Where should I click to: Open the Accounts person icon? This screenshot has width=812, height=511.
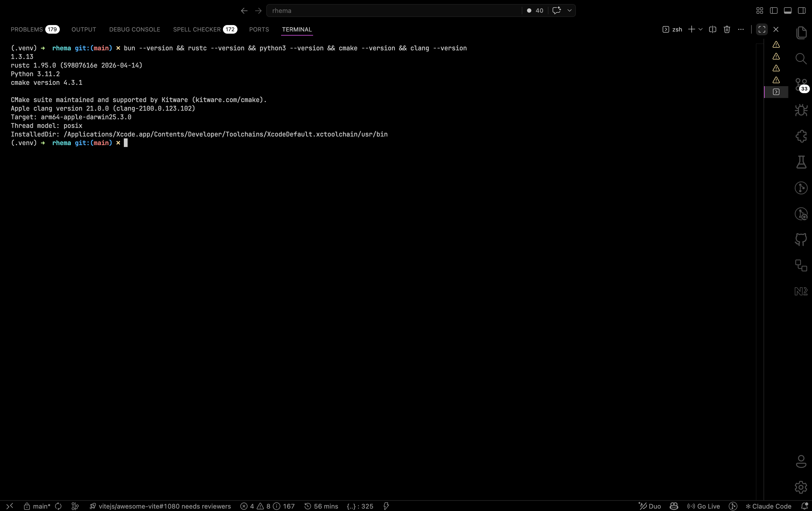(801, 461)
